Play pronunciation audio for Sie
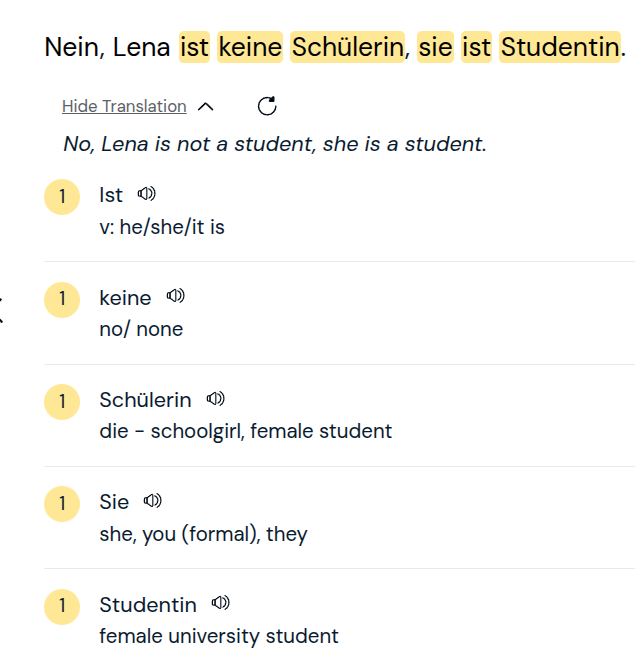Image resolution: width=635 pixels, height=664 pixels. click(x=153, y=501)
